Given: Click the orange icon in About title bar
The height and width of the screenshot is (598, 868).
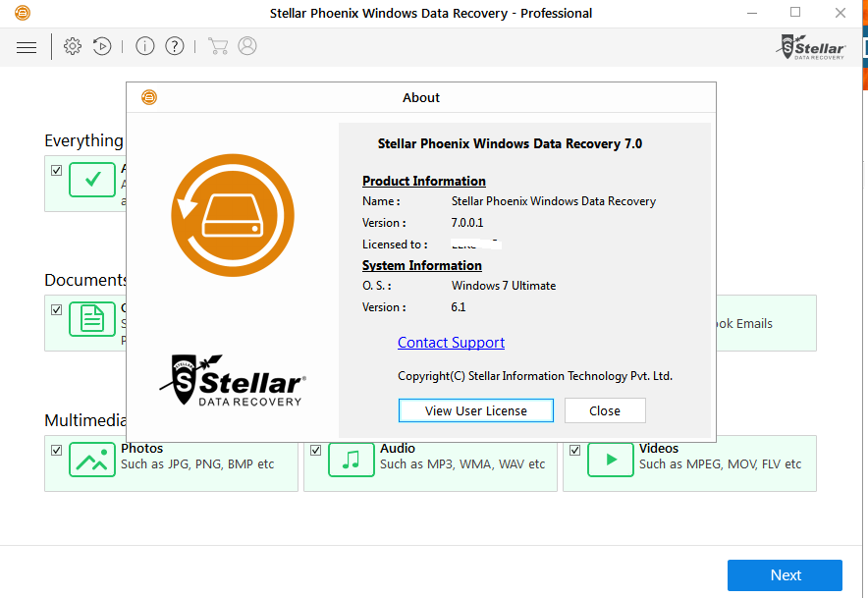Looking at the screenshot, I should click(149, 97).
